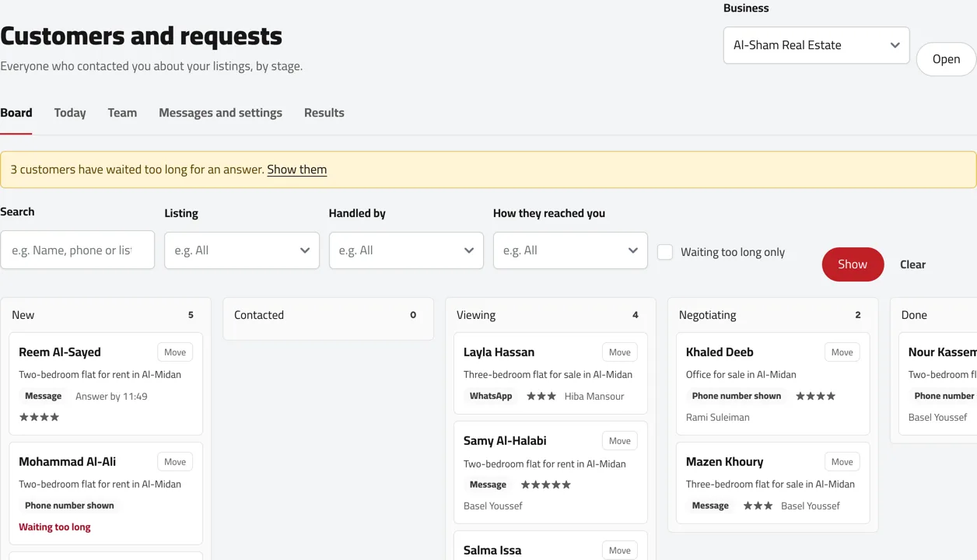Click the Negotiating column header
Screen dimensions: 977x560
pos(707,315)
